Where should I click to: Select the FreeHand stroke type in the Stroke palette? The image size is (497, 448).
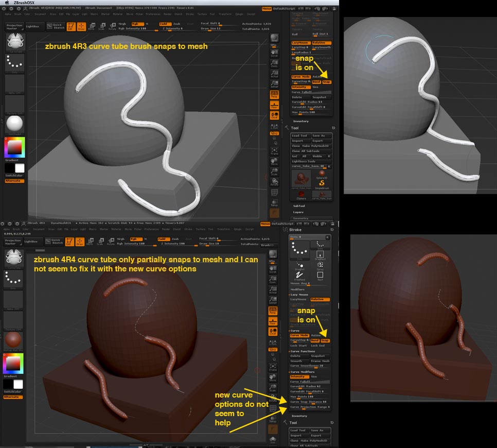tap(299, 275)
